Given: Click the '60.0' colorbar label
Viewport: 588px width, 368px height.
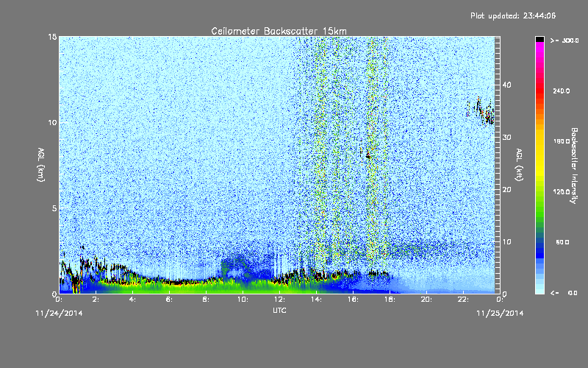Looking at the screenshot, I should (562, 242).
